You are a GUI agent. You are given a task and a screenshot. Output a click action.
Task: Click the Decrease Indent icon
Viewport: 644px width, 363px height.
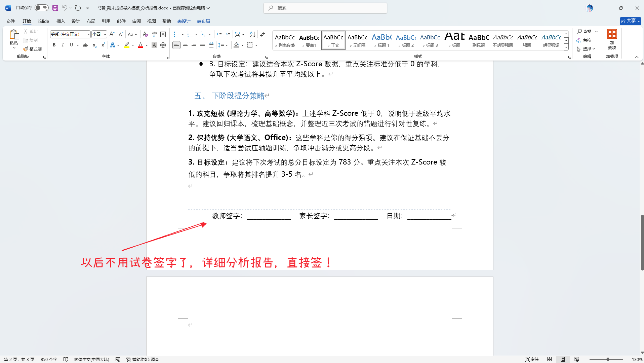pos(219,34)
